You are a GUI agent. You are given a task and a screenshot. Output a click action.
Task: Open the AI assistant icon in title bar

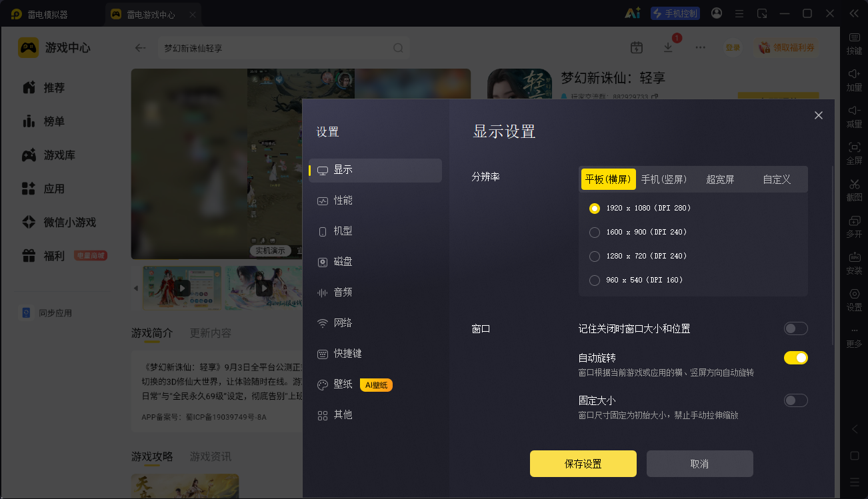click(x=633, y=13)
